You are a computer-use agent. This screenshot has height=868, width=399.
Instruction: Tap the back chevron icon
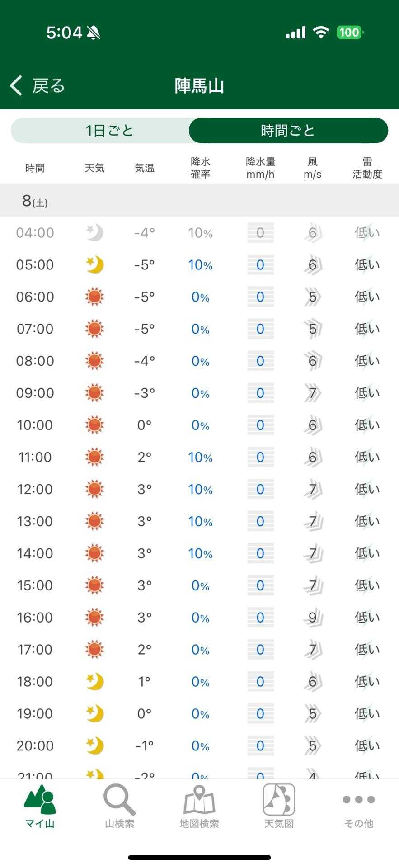(x=16, y=85)
